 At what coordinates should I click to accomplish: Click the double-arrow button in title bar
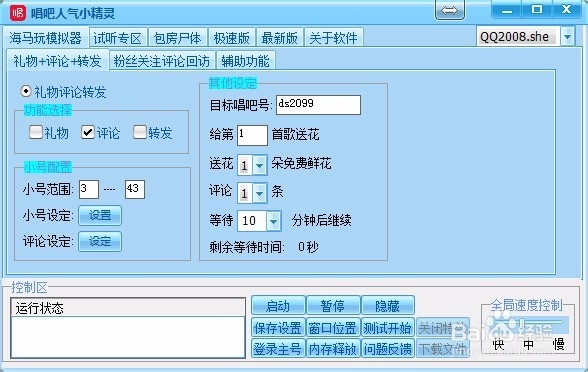450,10
